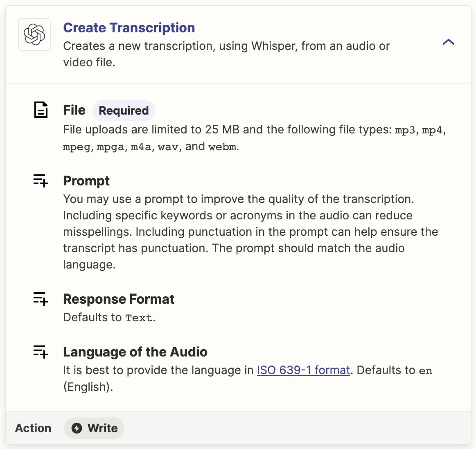Click the 'Defaults to Text.' description
Image resolution: width=476 pixels, height=449 pixels.
point(109,318)
